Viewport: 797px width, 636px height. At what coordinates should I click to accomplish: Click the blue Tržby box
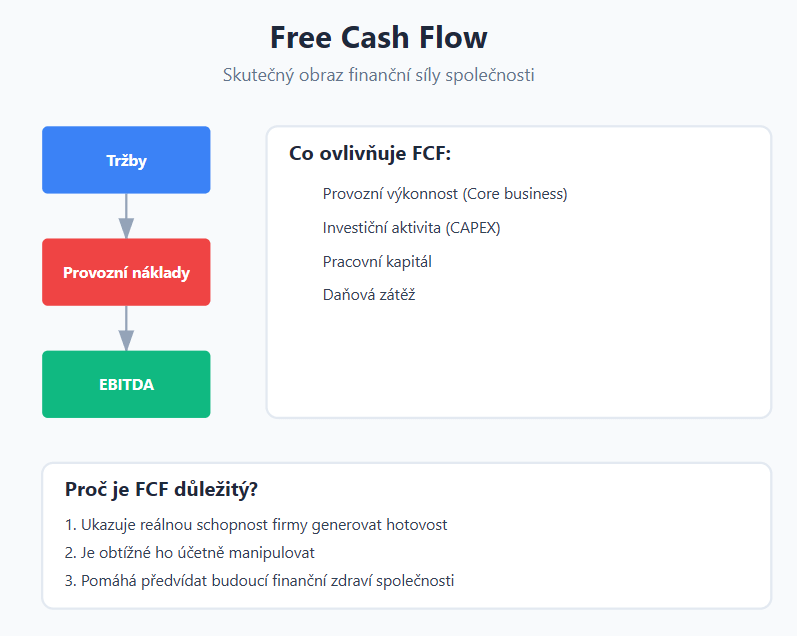point(126,160)
